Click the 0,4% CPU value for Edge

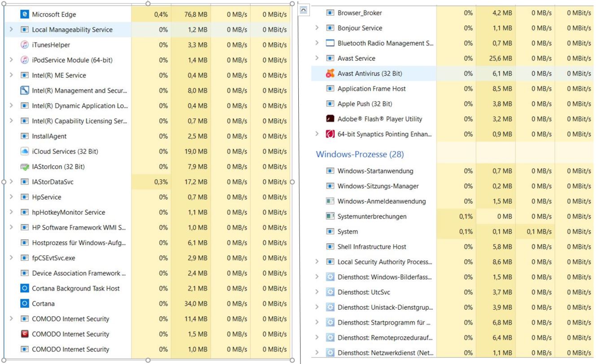161,15
